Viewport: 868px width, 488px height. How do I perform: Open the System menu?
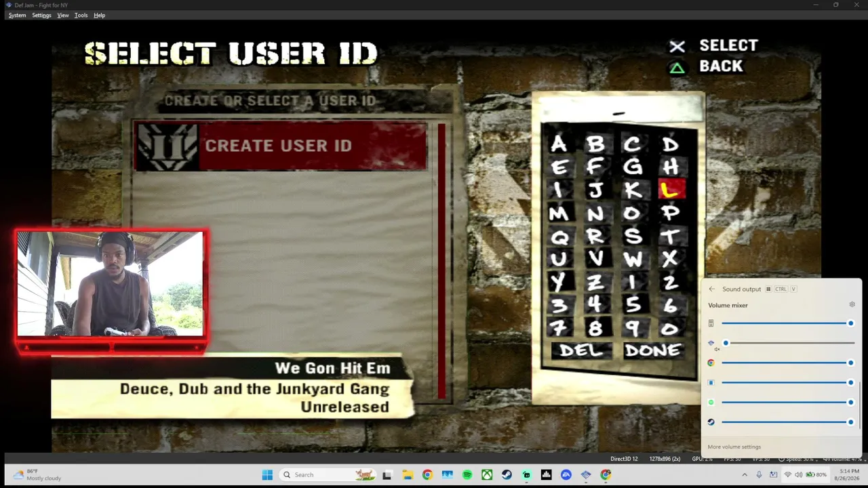17,15
